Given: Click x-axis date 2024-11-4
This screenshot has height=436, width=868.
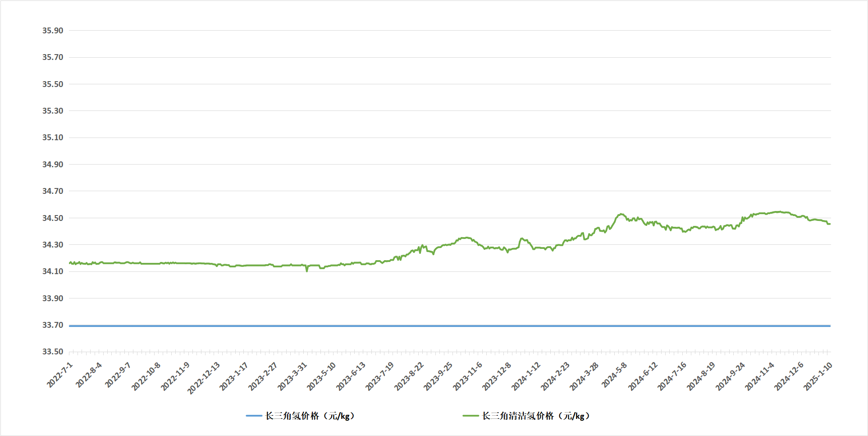Looking at the screenshot, I should tap(759, 376).
